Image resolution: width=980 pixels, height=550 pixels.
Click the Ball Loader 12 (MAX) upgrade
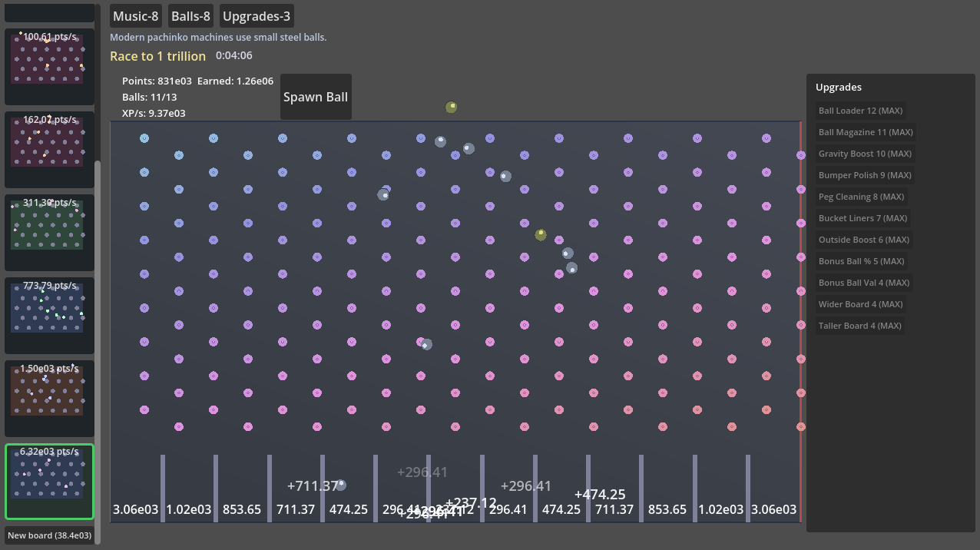(861, 111)
